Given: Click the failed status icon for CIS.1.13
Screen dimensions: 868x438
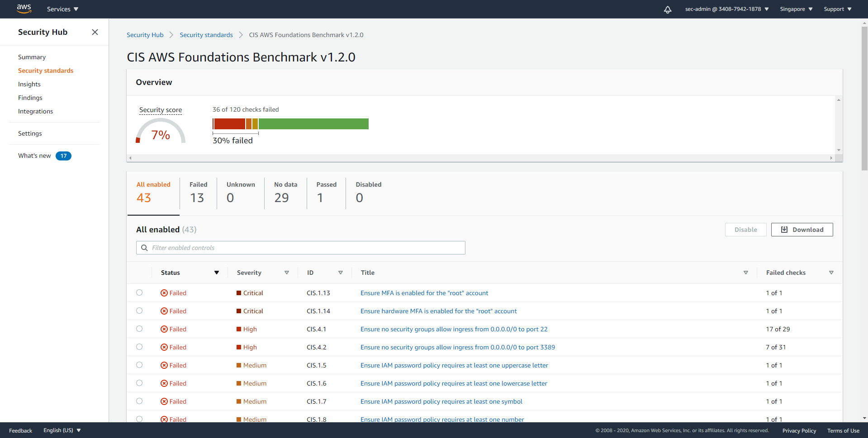Looking at the screenshot, I should tap(164, 293).
